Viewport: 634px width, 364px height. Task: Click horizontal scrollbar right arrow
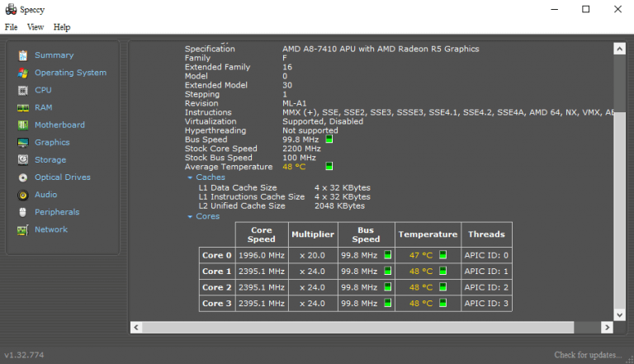(x=607, y=327)
